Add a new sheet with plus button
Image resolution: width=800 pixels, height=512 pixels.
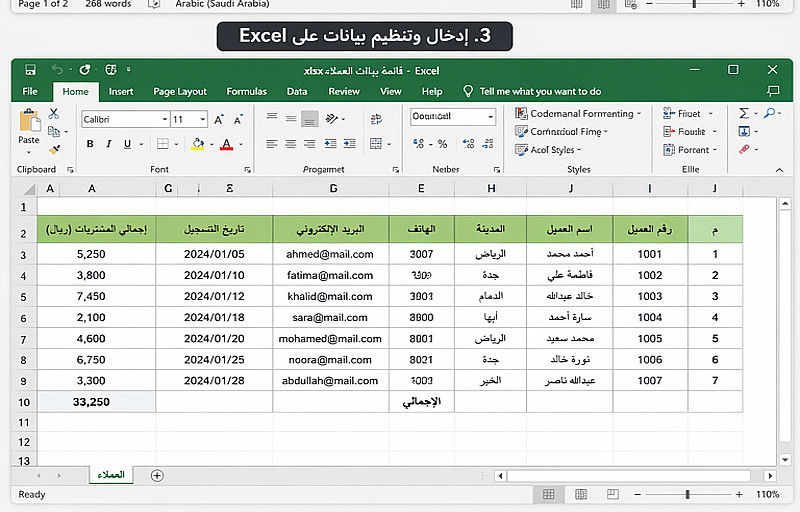(x=157, y=476)
